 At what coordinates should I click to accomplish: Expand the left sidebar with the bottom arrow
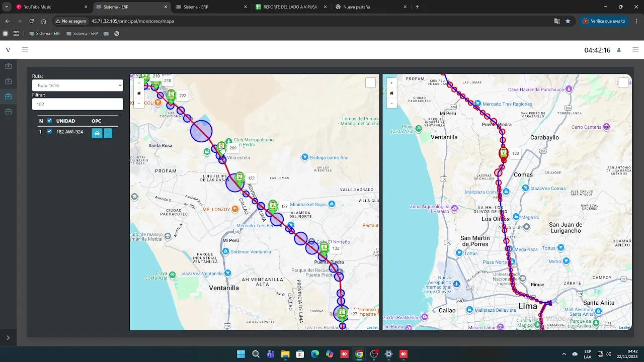[8, 338]
